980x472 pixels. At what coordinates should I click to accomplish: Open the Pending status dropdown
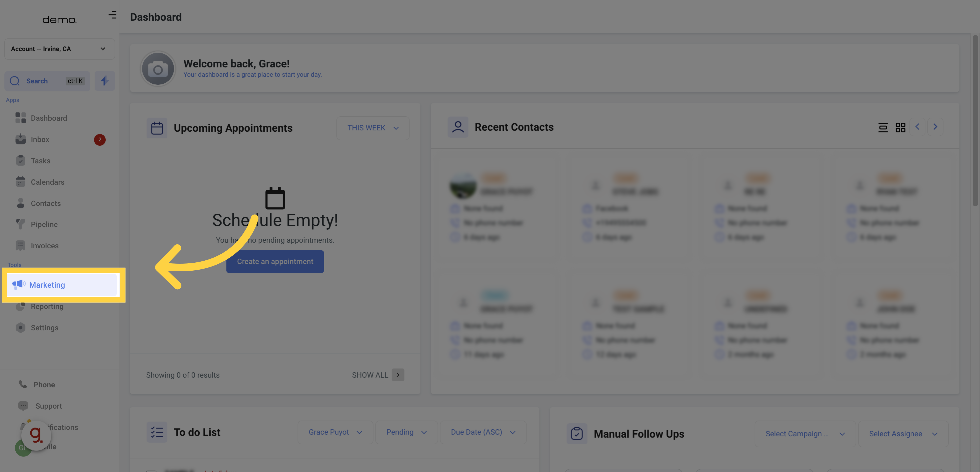[x=406, y=432]
